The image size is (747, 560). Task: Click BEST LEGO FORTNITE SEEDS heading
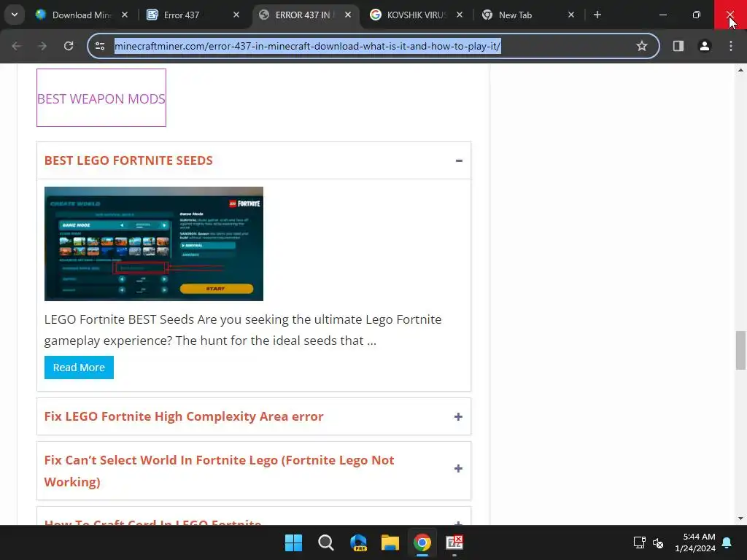pyautogui.click(x=128, y=160)
